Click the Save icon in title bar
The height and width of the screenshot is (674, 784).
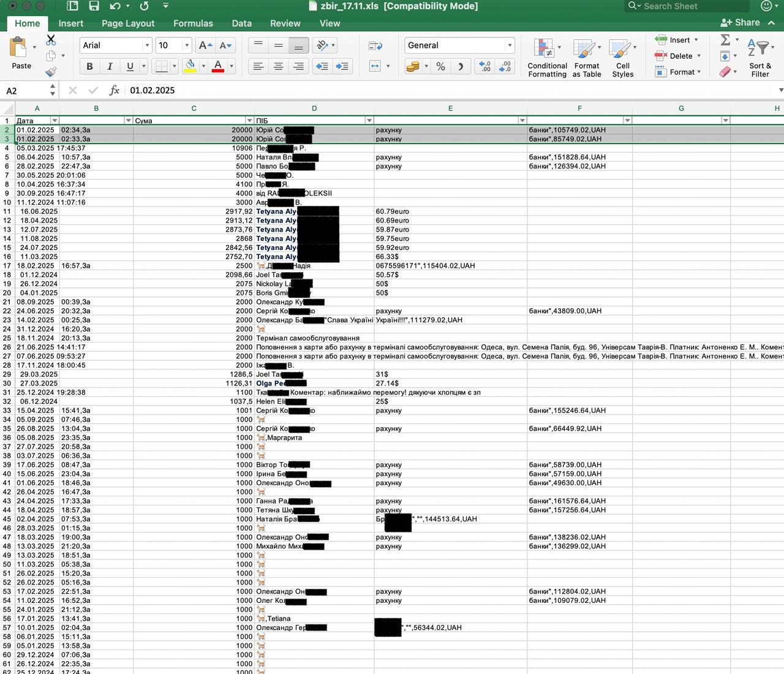(x=94, y=6)
